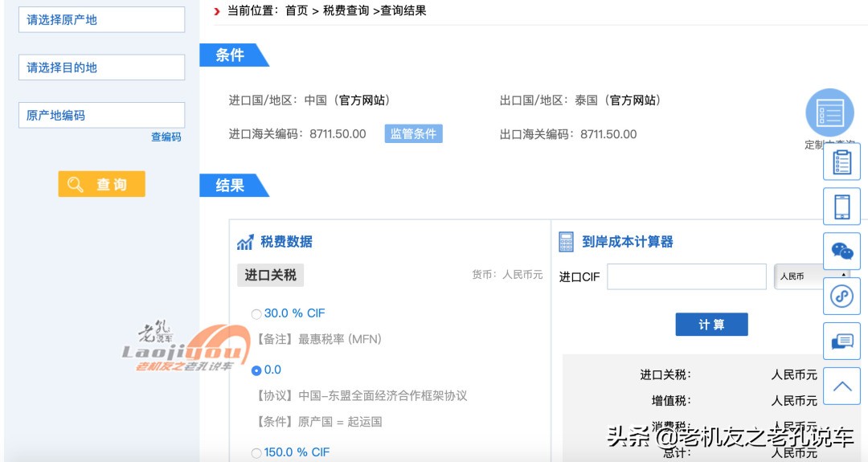Click the 进口CIF amount input field
868x462 pixels.
pos(686,276)
